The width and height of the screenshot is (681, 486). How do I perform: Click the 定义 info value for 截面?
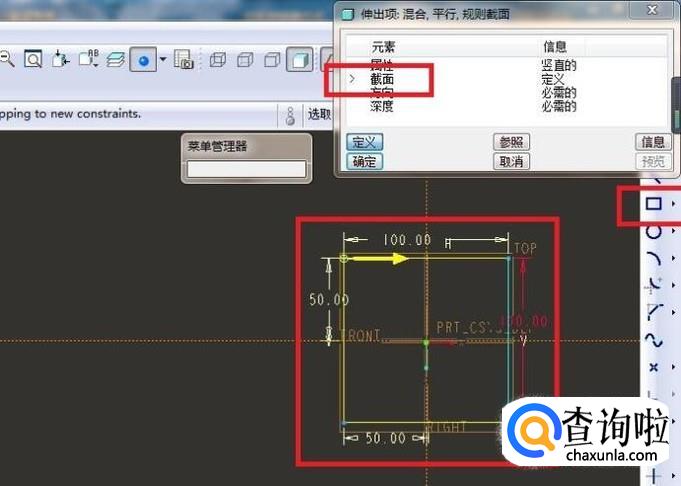(553, 79)
